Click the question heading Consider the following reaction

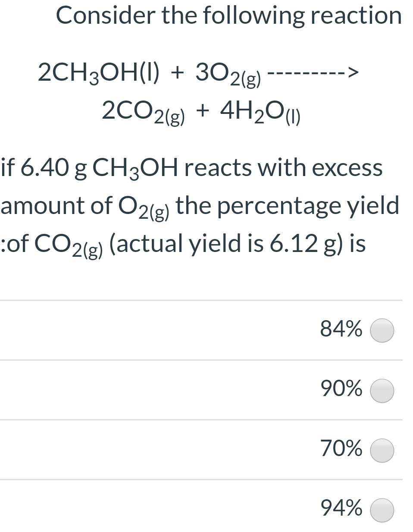tap(228, 15)
